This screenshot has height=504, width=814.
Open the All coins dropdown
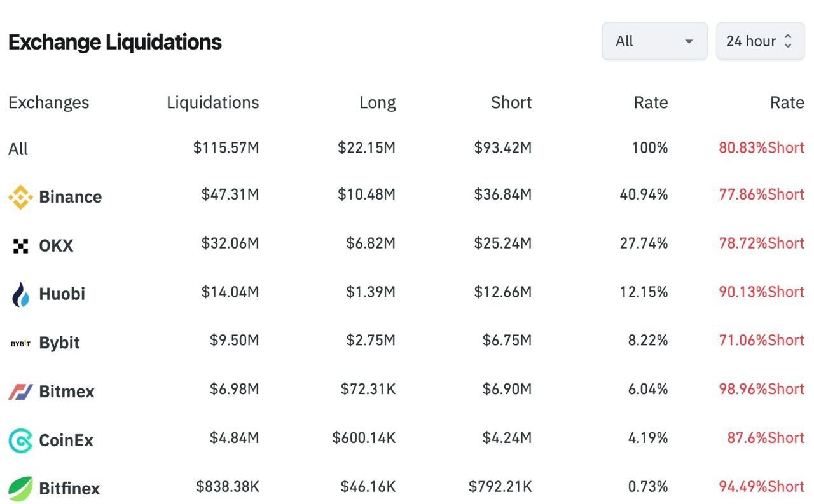pos(654,41)
